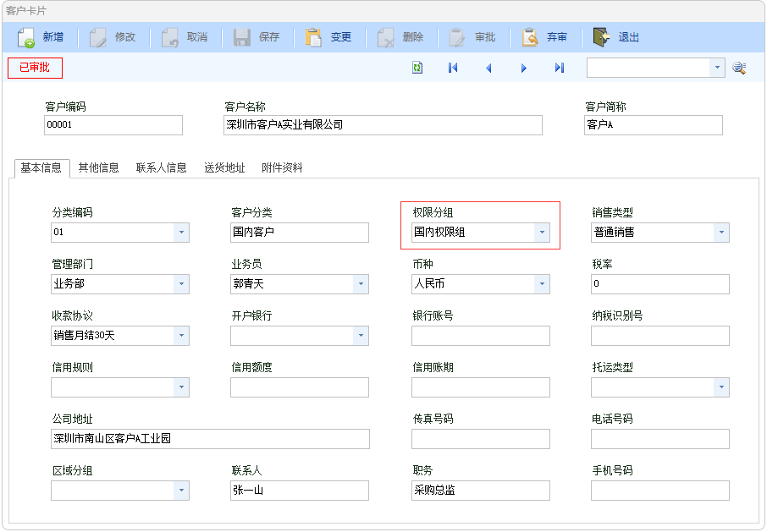Image resolution: width=767 pixels, height=532 pixels.
Task: Click the 保存 (Save) floppy icon
Action: pos(242,37)
